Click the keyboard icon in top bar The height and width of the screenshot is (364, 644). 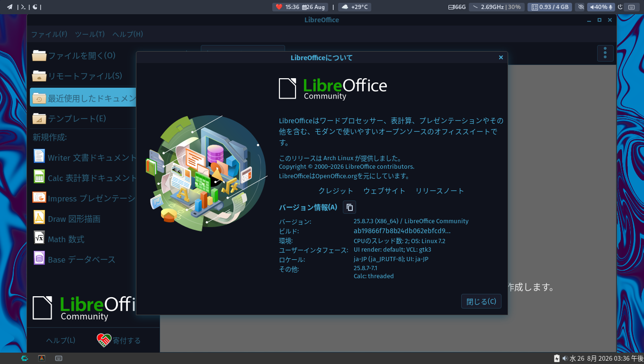(631, 7)
